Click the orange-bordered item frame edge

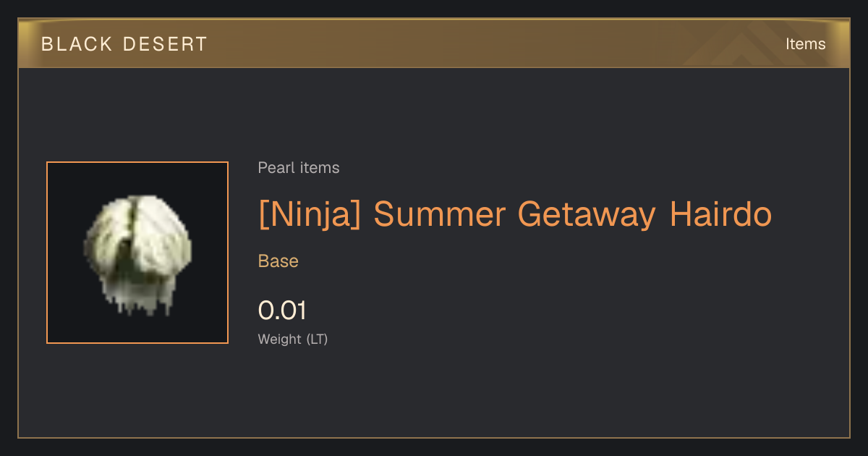pos(47,253)
